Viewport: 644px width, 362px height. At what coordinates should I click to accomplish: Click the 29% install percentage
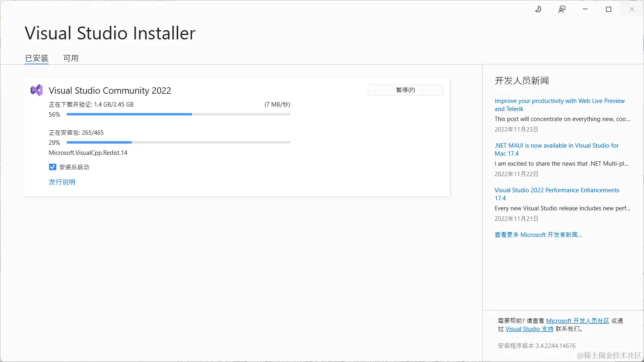[54, 143]
